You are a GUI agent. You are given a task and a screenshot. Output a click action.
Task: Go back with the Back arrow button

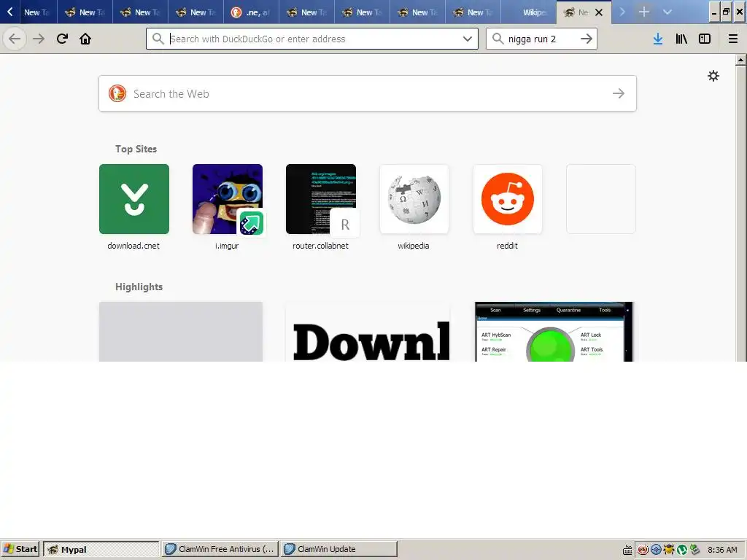coord(15,39)
